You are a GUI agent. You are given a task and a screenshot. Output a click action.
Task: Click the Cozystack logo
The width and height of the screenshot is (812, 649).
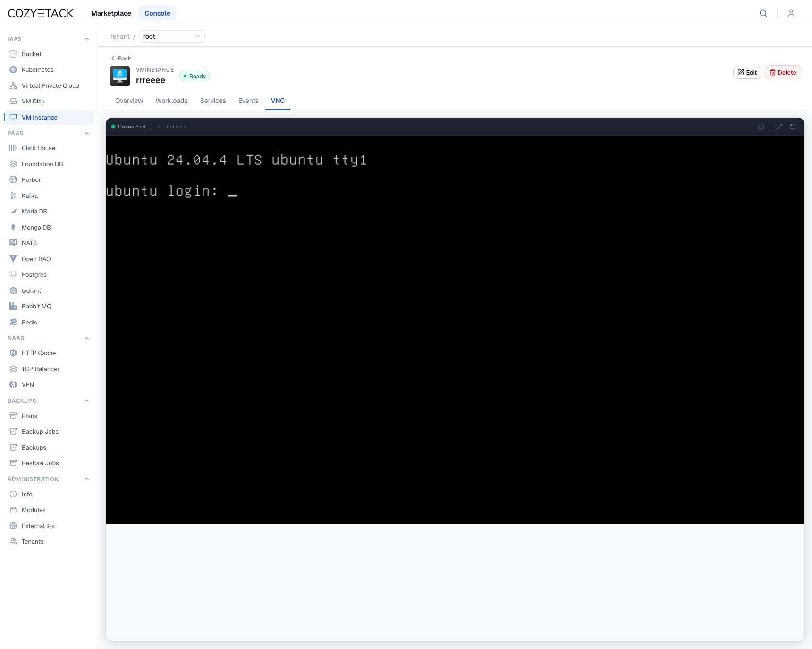[x=41, y=13]
